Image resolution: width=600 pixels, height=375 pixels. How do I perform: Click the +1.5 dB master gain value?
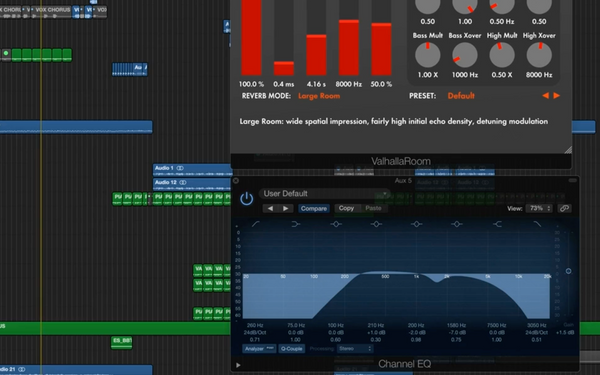[x=566, y=333]
